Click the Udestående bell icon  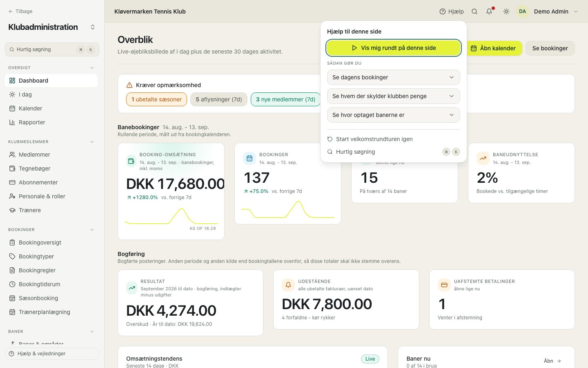288,285
